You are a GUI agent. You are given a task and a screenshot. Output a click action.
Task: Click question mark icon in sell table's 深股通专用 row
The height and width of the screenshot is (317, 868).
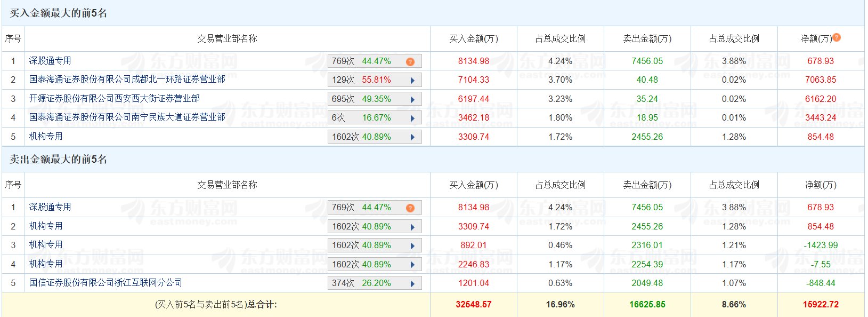coord(410,208)
